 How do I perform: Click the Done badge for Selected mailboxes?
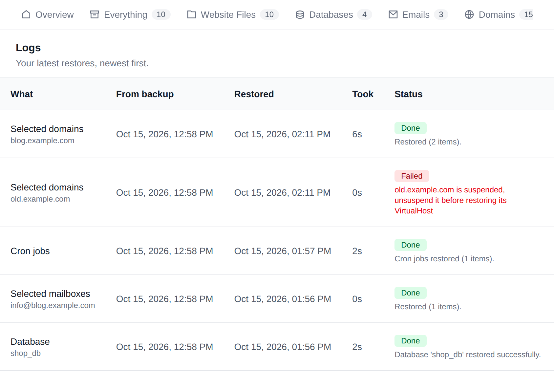coord(411,293)
